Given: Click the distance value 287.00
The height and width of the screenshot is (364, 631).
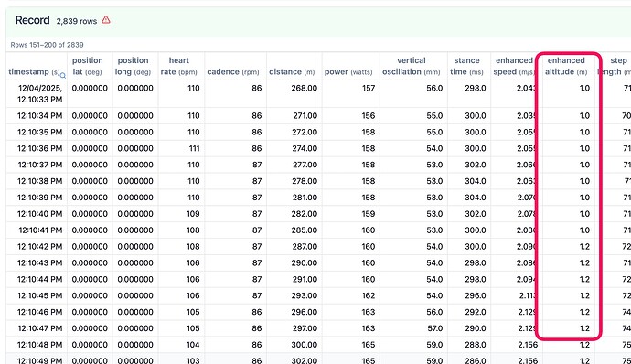Looking at the screenshot, I should tap(305, 246).
